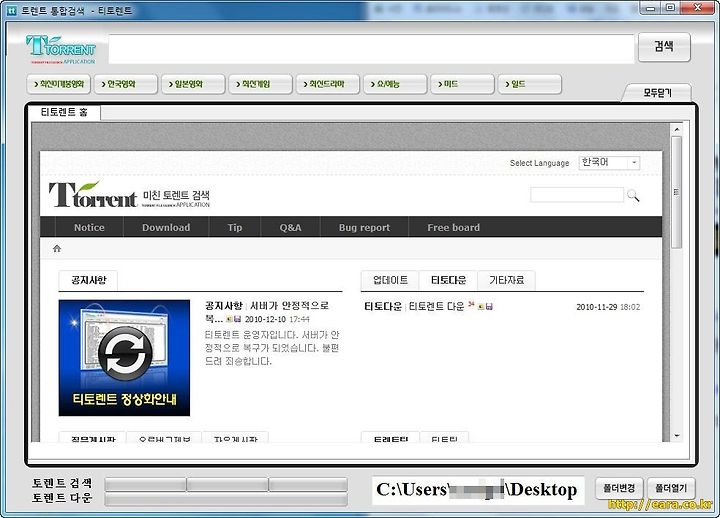Open the Q&A menu item
This screenshot has height=518, width=720.
[290, 227]
